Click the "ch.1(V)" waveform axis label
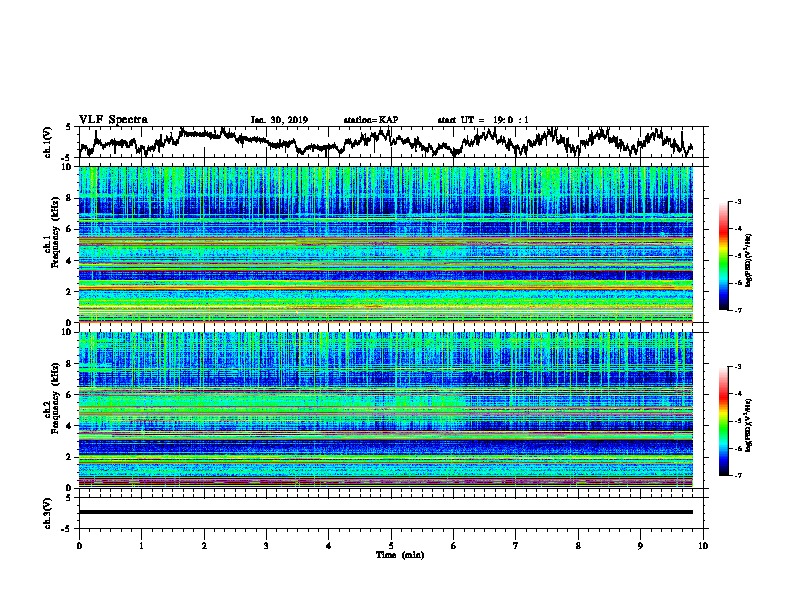Screen dimensions: 792x612 pyautogui.click(x=48, y=142)
